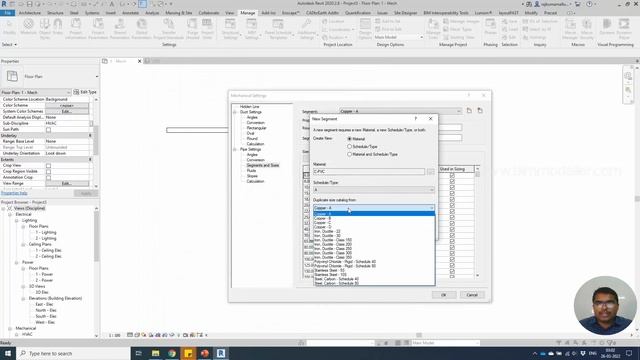Open the Main Model design option dropdown

tap(399, 37)
